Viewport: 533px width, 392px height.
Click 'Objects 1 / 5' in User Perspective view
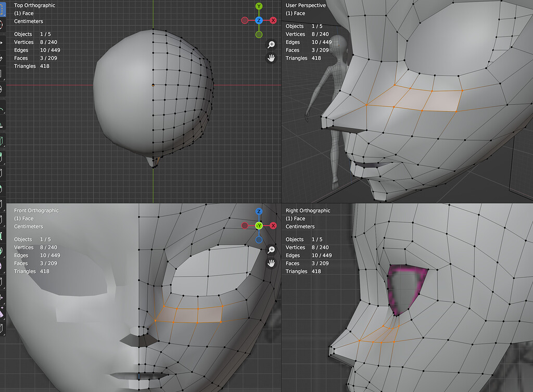[304, 26]
